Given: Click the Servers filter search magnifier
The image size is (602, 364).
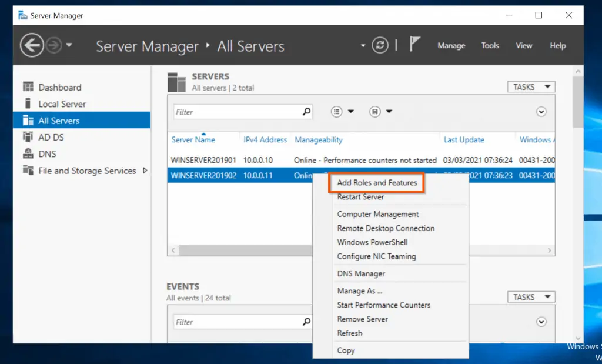Looking at the screenshot, I should (306, 112).
